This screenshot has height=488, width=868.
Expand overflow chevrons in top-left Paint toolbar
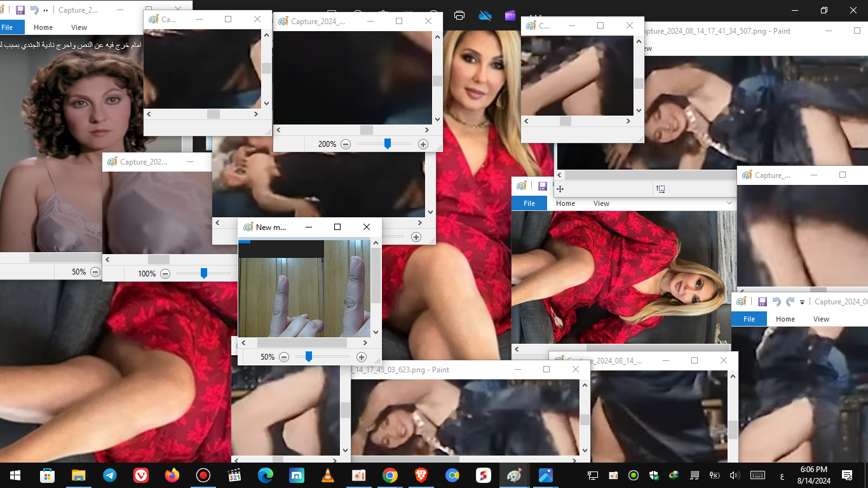pos(46,10)
